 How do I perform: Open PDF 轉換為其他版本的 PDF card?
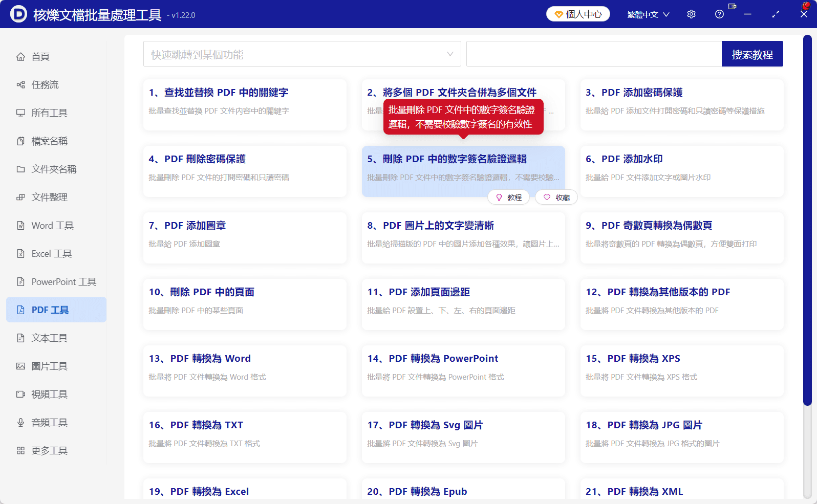(x=682, y=304)
